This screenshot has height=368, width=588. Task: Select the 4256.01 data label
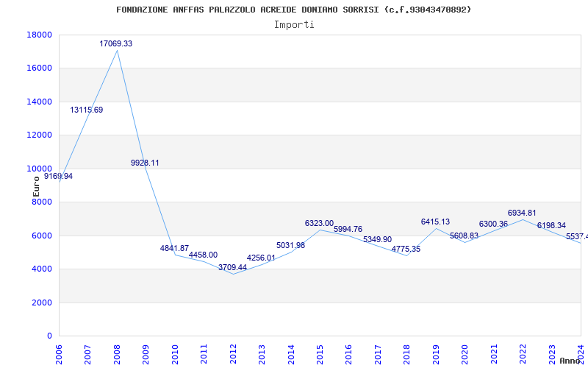point(261,258)
